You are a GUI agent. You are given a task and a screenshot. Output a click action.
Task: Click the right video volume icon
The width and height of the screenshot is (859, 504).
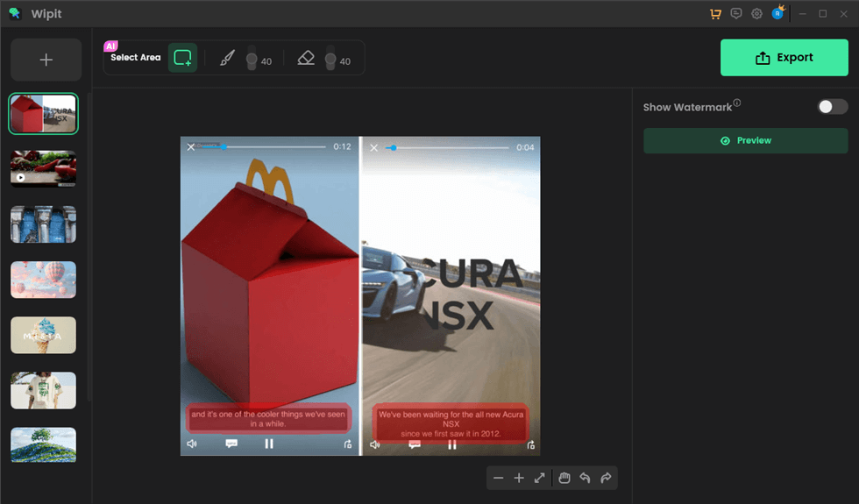pyautogui.click(x=375, y=444)
